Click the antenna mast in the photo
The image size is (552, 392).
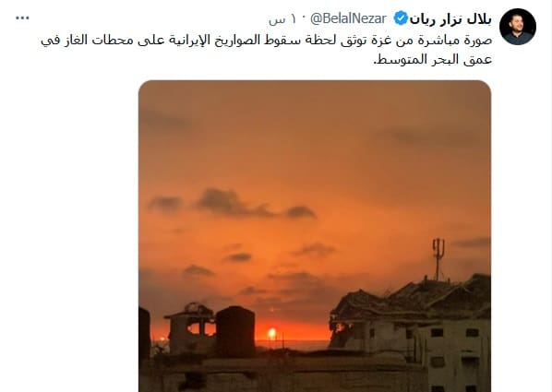[438, 260]
